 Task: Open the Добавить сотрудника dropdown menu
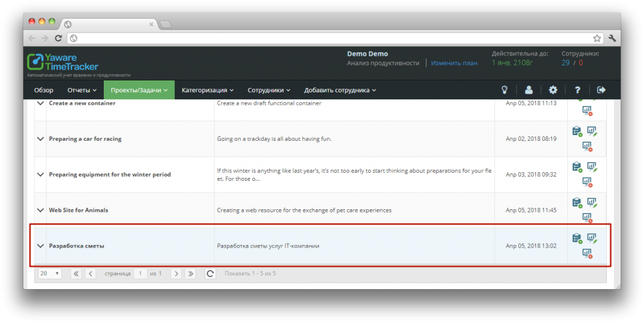tap(340, 90)
